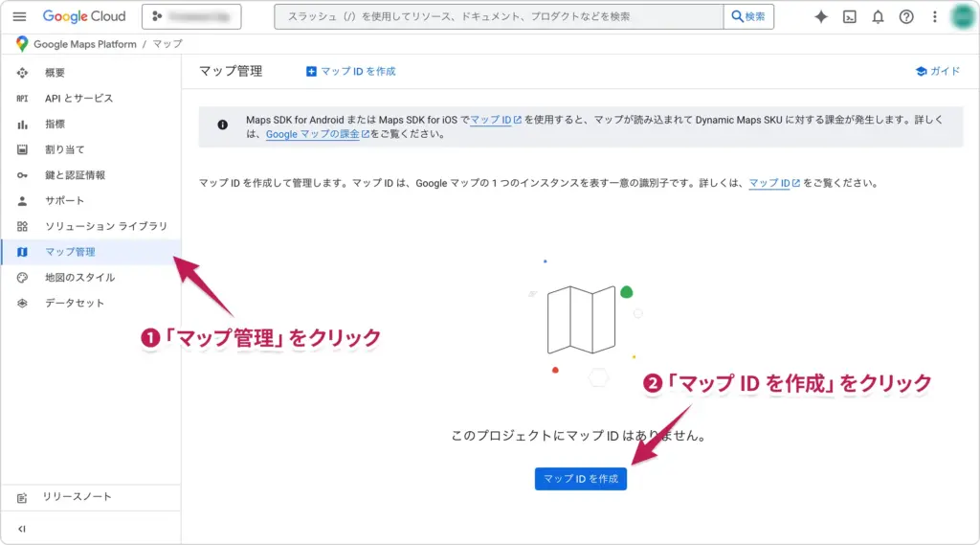Open the Google マップの課金 link
Screen dimensions: 980x545
tap(318, 134)
